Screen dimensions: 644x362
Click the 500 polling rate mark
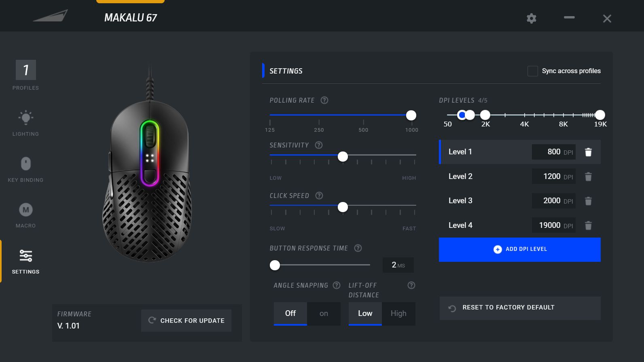(363, 130)
